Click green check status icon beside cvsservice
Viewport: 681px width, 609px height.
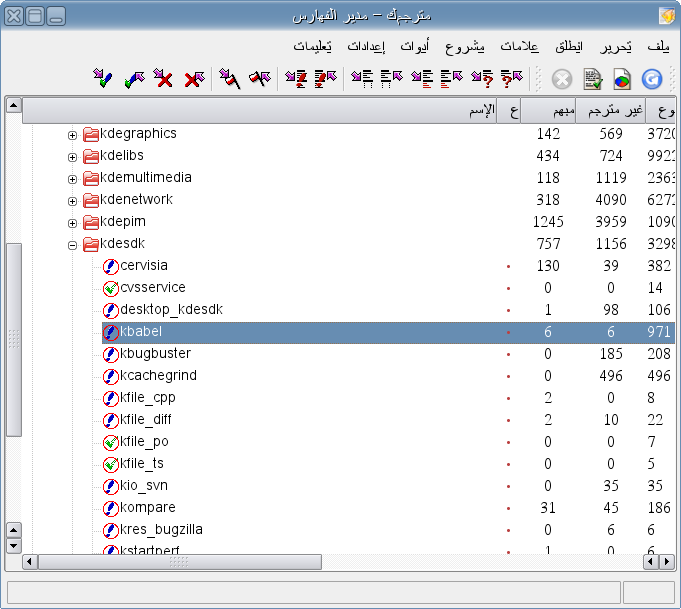point(111,288)
